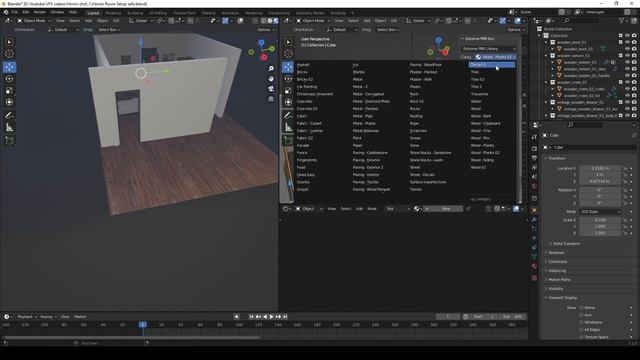Choose the Select Box tool in left viewport
Screen dimensions: 640x360
[9, 42]
